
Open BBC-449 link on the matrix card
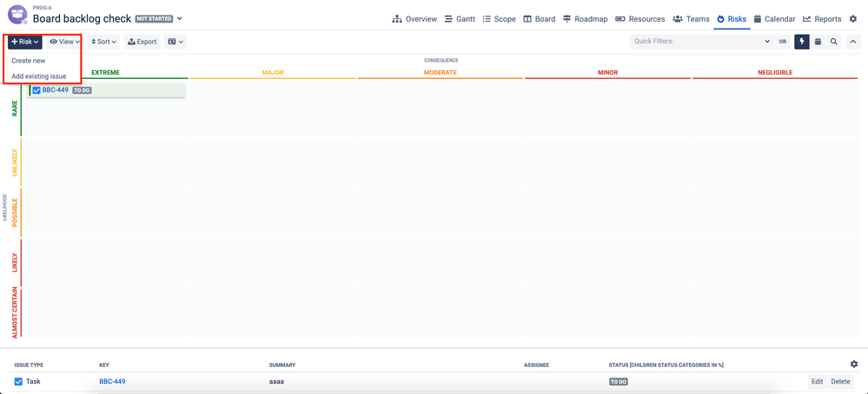[x=56, y=89]
